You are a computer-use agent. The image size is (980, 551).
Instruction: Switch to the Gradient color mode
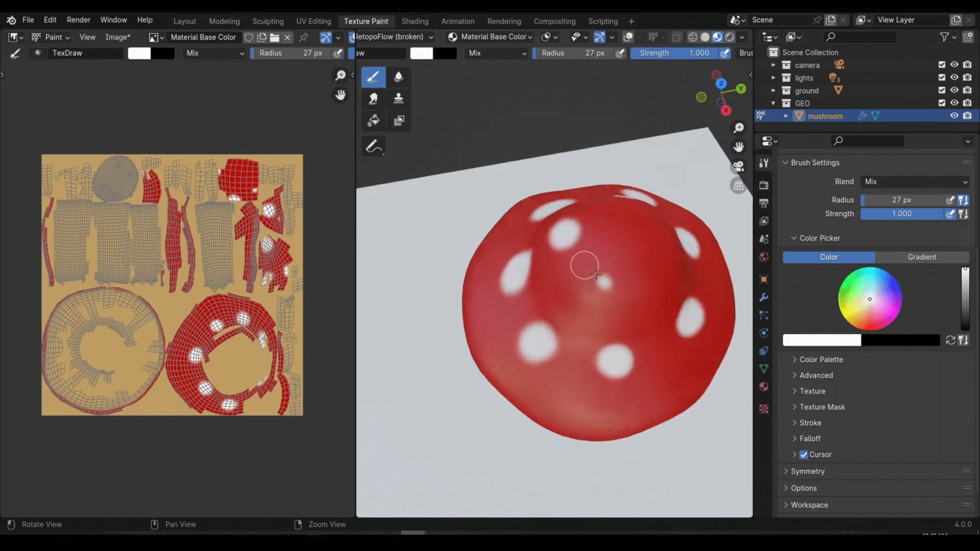(922, 256)
